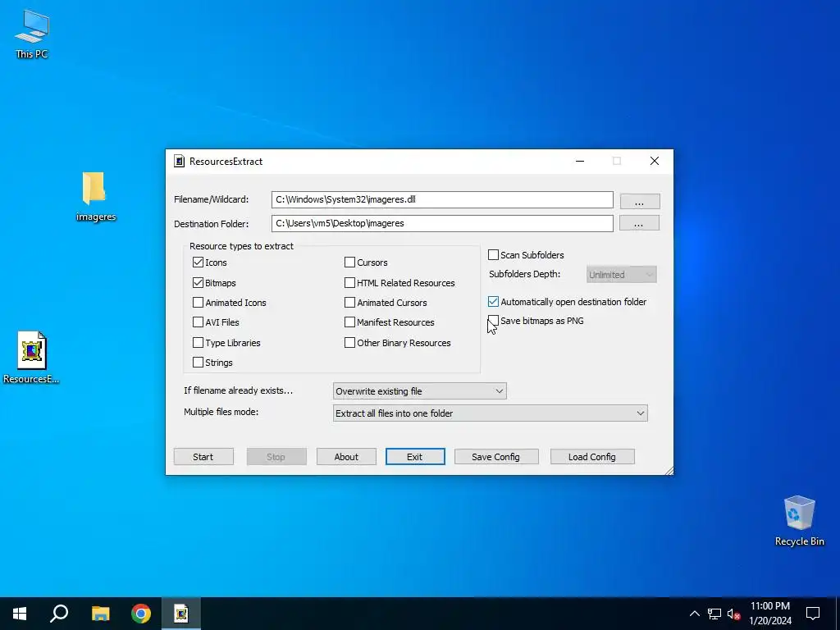
Task: Open the Subfolders Depth dropdown
Action: tap(622, 275)
